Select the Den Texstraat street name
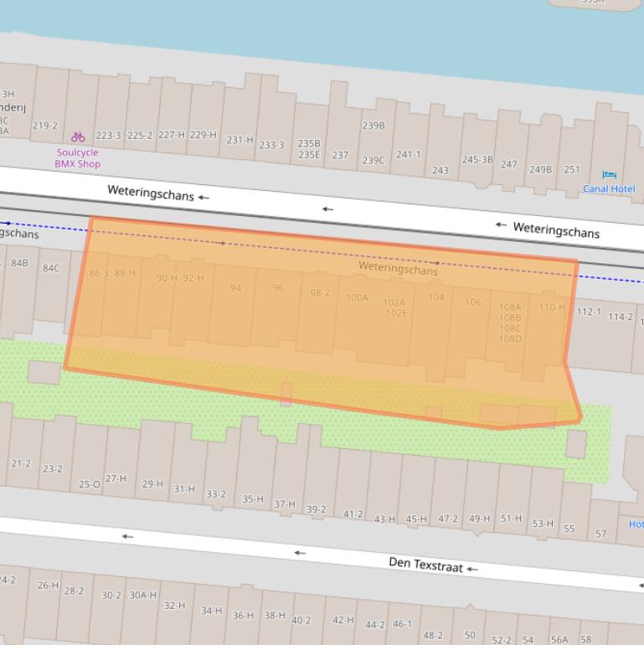The height and width of the screenshot is (645, 644). (x=425, y=565)
